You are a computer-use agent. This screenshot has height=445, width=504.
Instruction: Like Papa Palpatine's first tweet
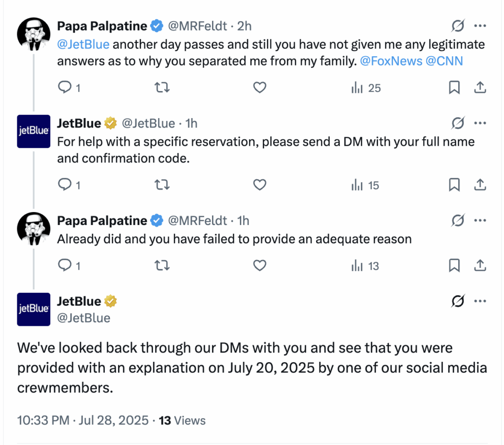[259, 88]
